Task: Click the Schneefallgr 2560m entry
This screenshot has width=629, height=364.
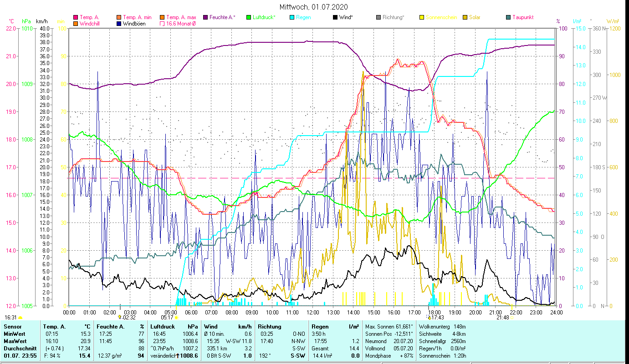Action: (442, 341)
